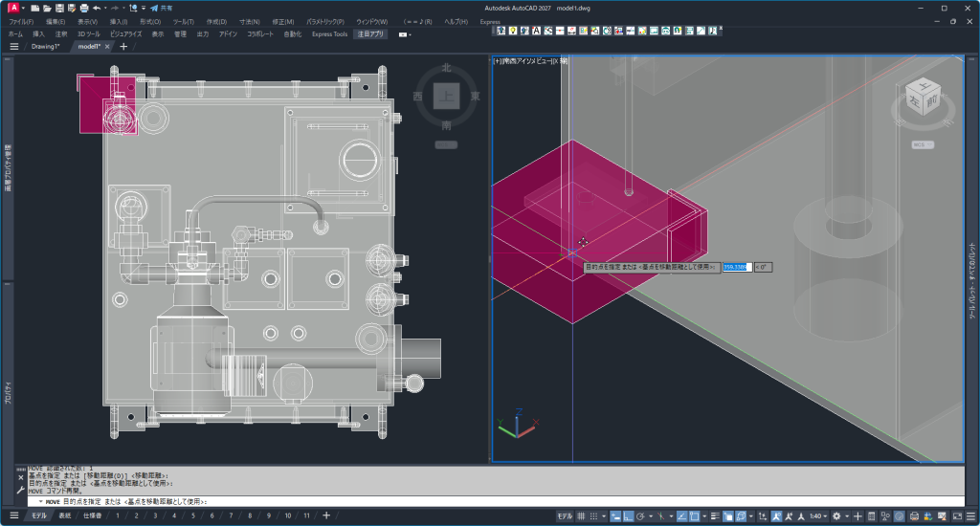Toggle grid display in status bar
This screenshot has height=526, width=980.
tap(580, 516)
